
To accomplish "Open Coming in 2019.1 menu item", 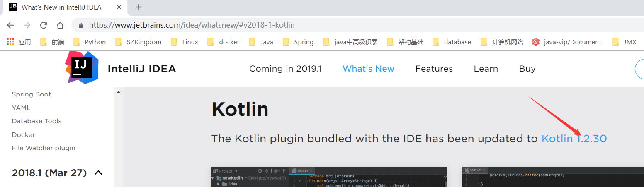I will pyautogui.click(x=285, y=69).
